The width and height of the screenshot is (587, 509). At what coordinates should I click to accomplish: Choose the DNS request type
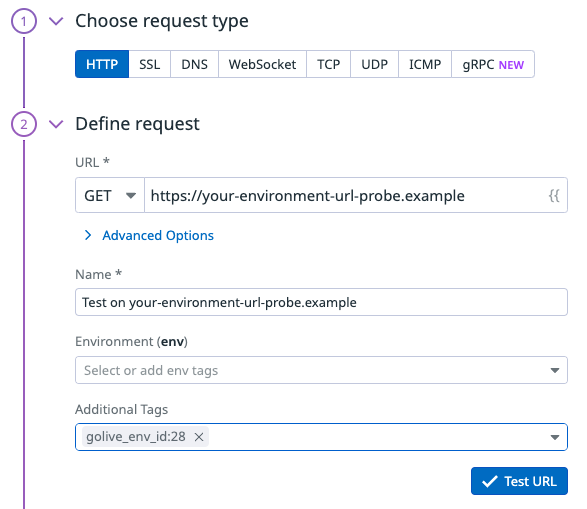pos(195,64)
